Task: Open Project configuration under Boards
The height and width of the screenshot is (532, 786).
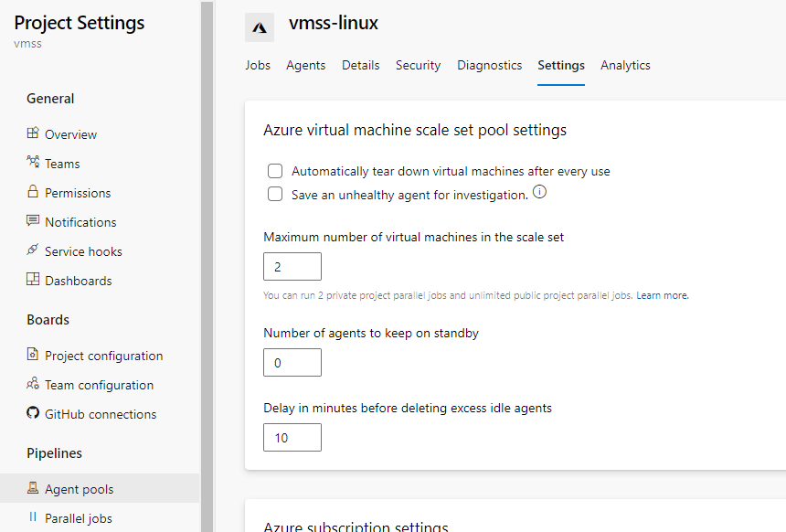Action: 104,356
